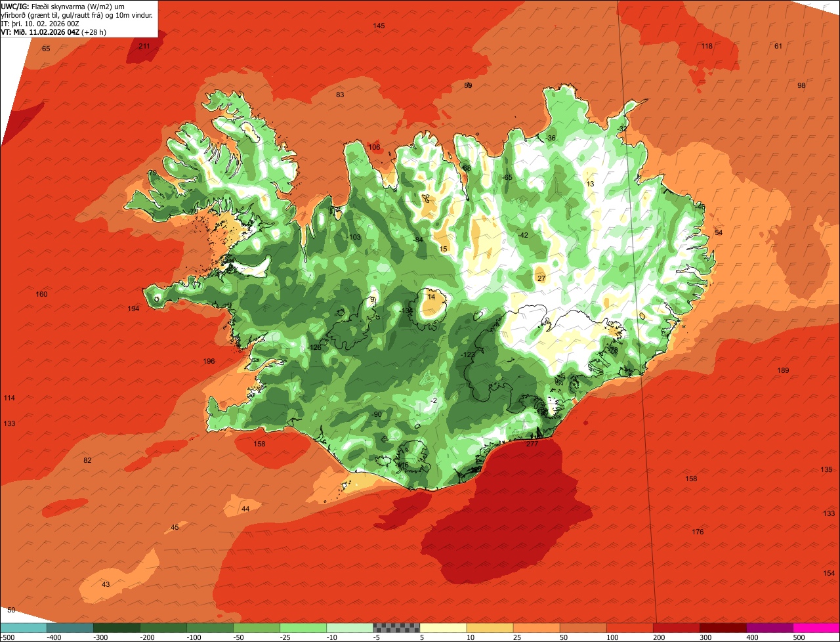
Task: Pick the pale green -10 to -5 swatch
Action: coord(349,627)
